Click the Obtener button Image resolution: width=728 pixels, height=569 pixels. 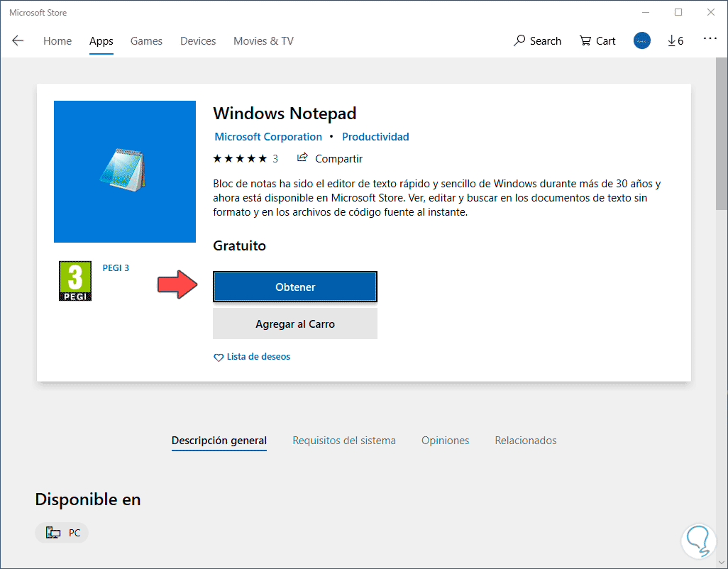295,287
